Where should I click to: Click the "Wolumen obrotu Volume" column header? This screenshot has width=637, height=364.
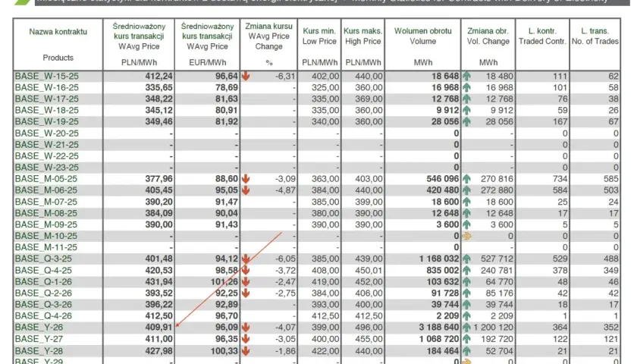[x=423, y=36]
